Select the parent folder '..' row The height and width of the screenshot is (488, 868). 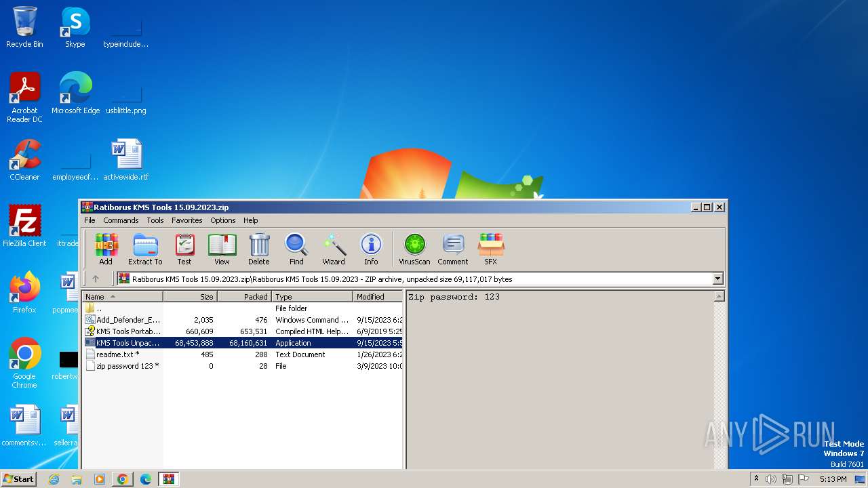[243, 308]
